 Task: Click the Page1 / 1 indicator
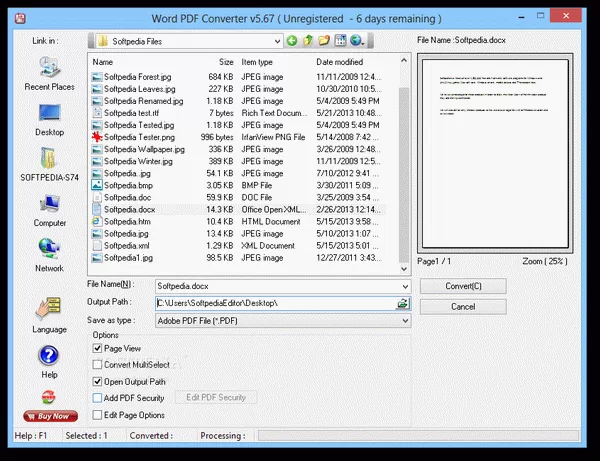pos(434,262)
